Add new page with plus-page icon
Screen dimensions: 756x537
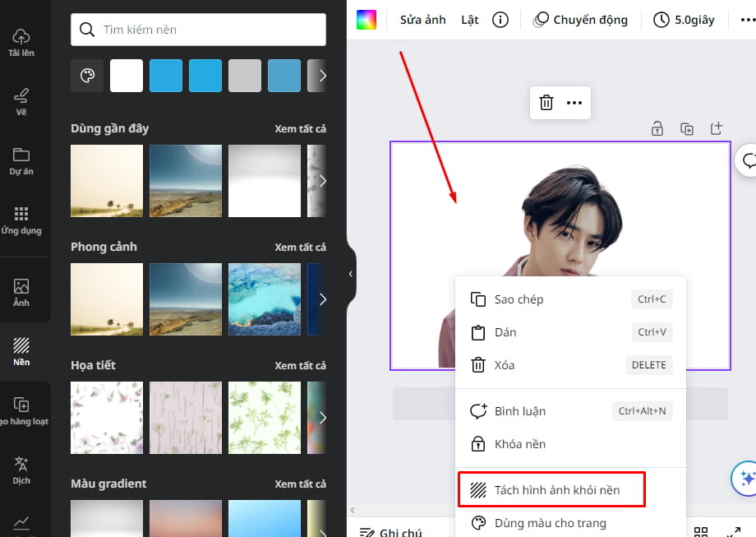[x=717, y=128]
